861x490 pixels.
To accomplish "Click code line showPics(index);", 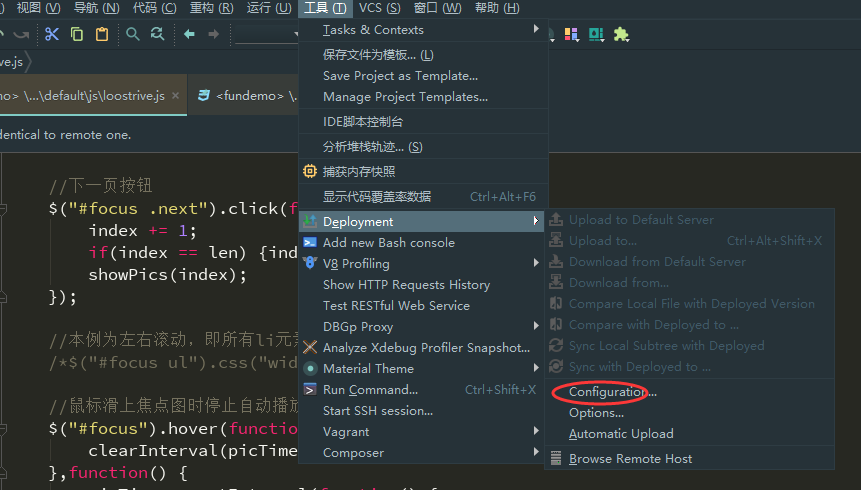I will coord(167,275).
